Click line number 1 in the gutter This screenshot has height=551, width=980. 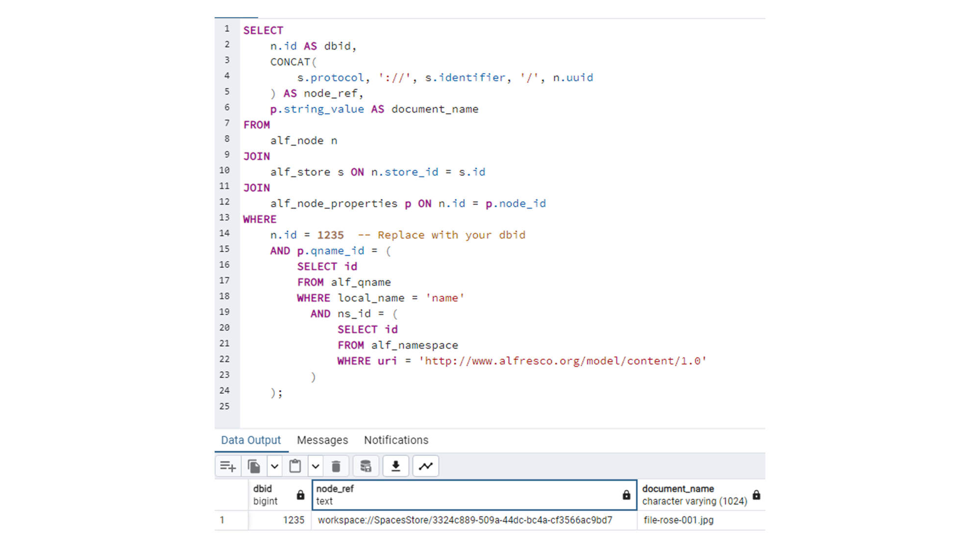227,28
